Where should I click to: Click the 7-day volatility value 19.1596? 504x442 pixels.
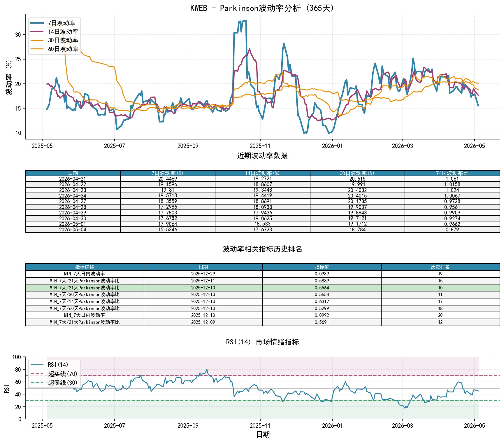coord(168,184)
